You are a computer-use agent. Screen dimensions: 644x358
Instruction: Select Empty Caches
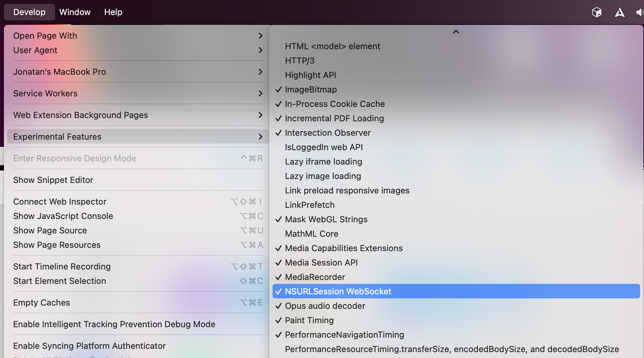point(42,303)
